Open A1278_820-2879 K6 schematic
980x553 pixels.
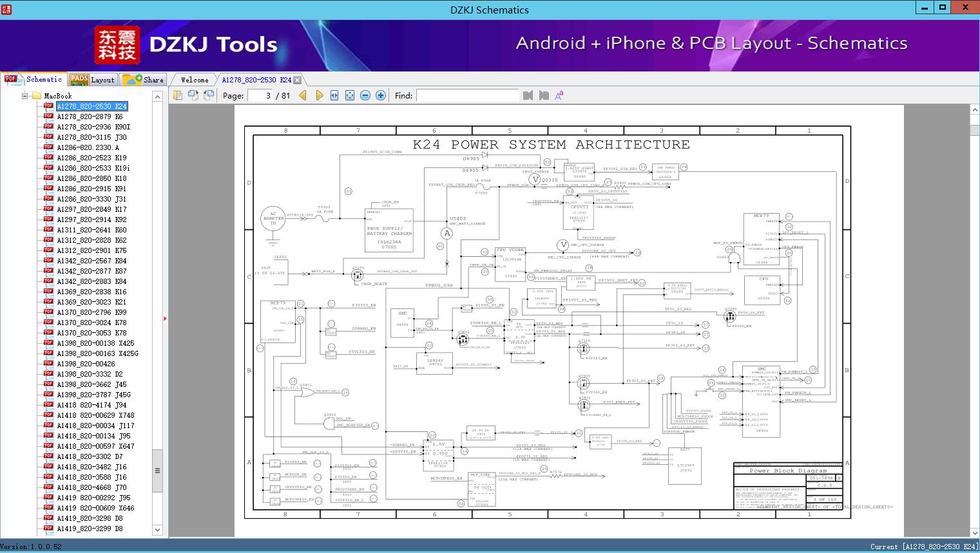coord(90,117)
